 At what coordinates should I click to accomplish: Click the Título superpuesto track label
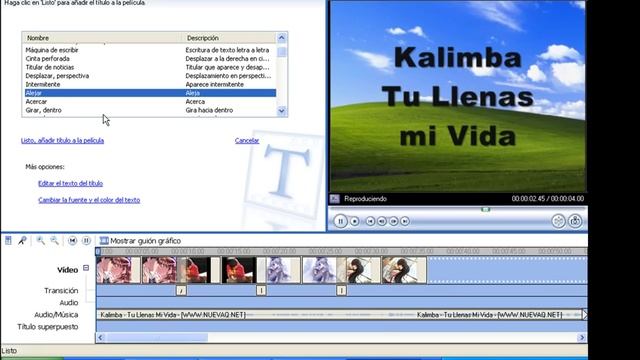(x=47, y=327)
